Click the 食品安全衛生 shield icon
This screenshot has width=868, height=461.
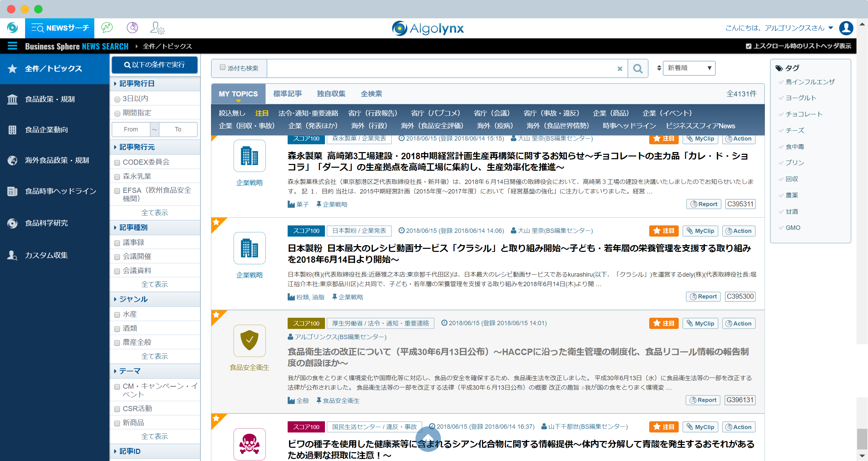249,340
